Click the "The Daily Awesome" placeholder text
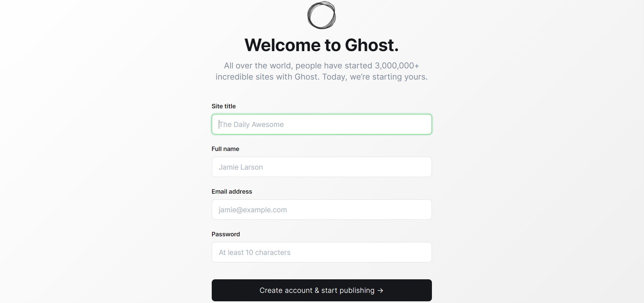Screen dimensions: 644x303 [251, 125]
